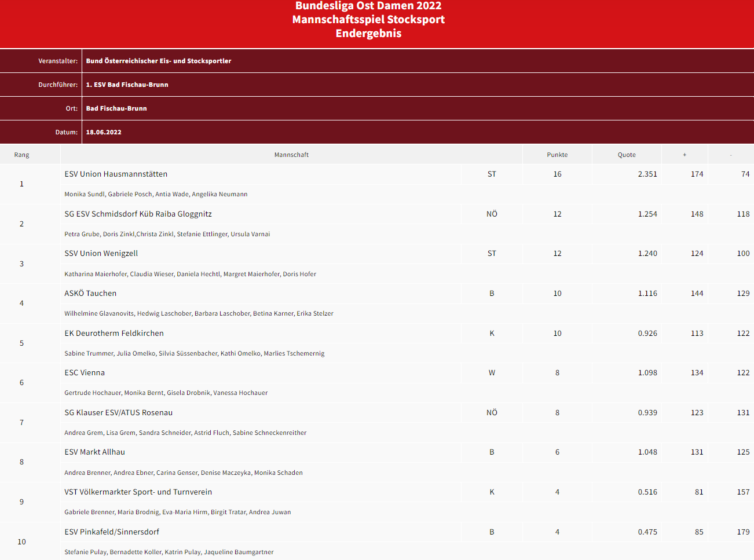Click quote value 0.926
This screenshot has height=560, width=754.
point(647,333)
